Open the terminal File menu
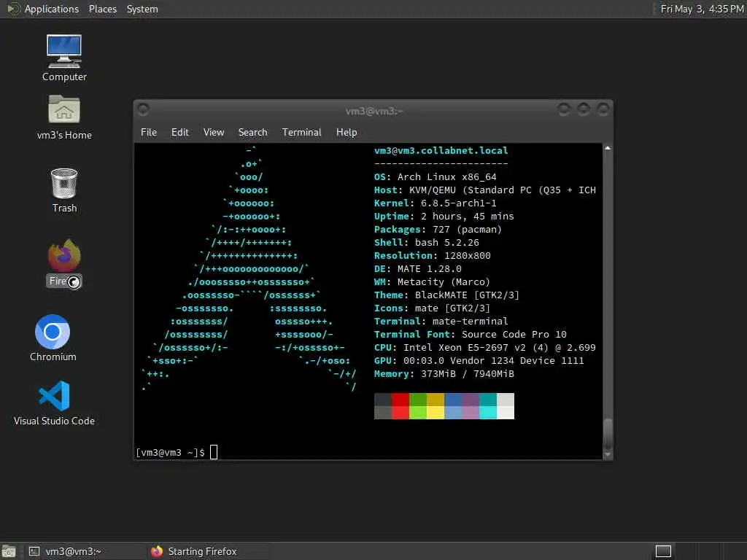The width and height of the screenshot is (747, 560). [149, 133]
